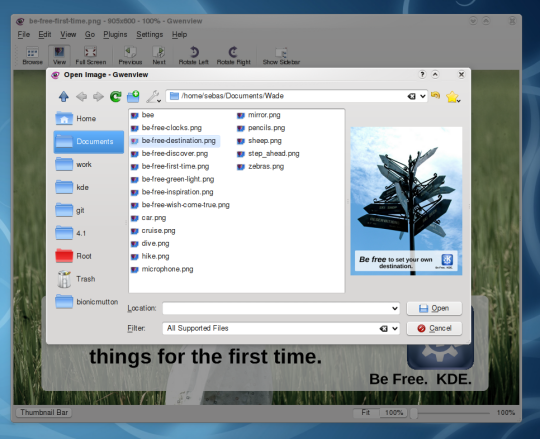Open Gwenview Edit menu

tap(45, 34)
